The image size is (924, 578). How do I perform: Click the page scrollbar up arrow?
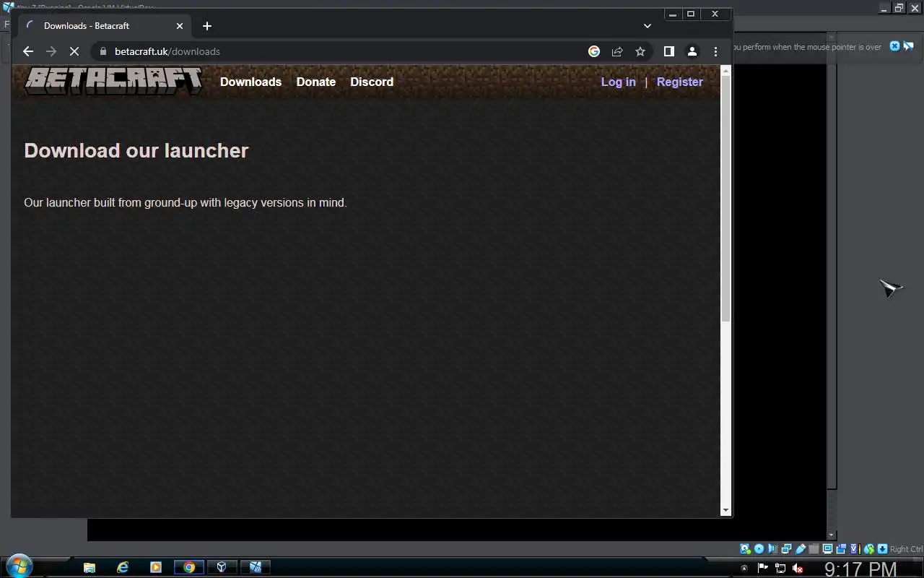tap(726, 69)
